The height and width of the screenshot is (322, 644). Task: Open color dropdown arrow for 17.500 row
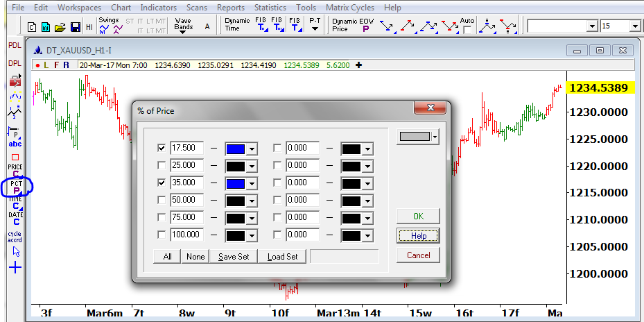click(x=252, y=149)
